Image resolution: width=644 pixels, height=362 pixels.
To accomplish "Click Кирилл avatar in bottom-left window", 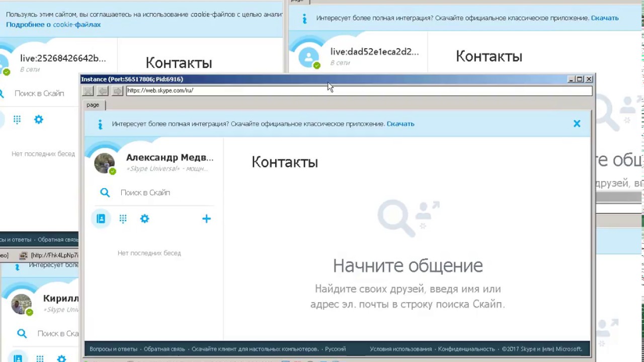I will coord(21,304).
